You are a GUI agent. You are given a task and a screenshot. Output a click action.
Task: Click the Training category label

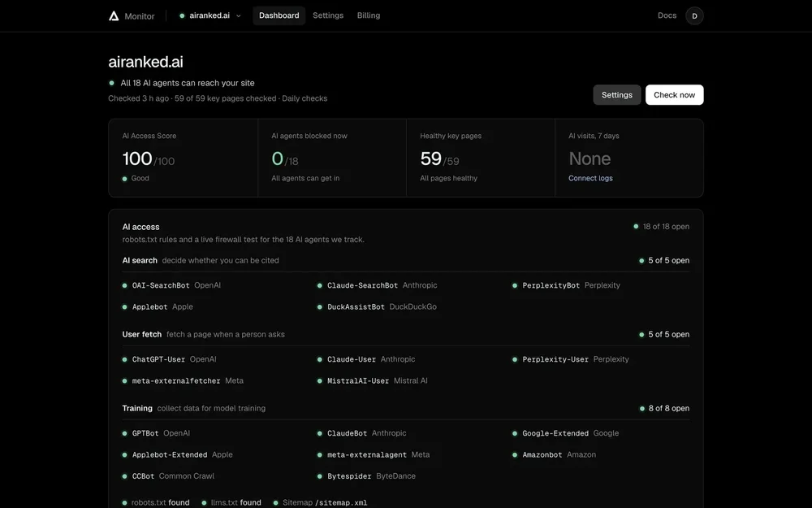pos(137,409)
